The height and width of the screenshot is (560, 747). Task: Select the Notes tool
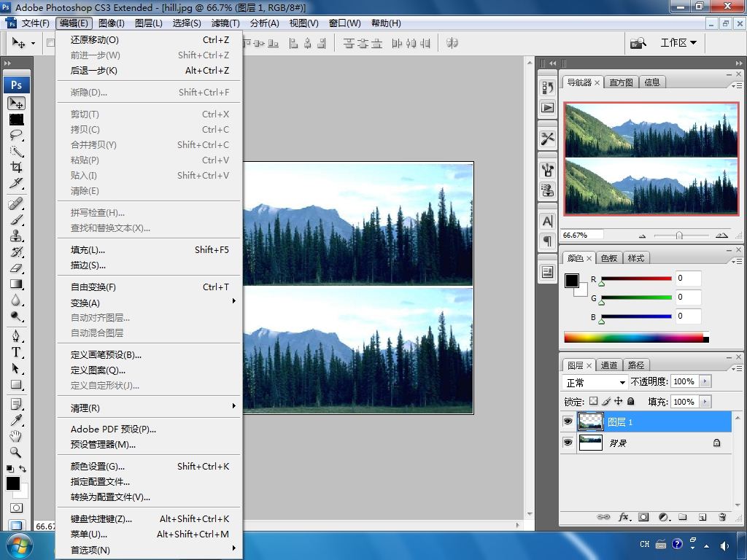coord(16,405)
